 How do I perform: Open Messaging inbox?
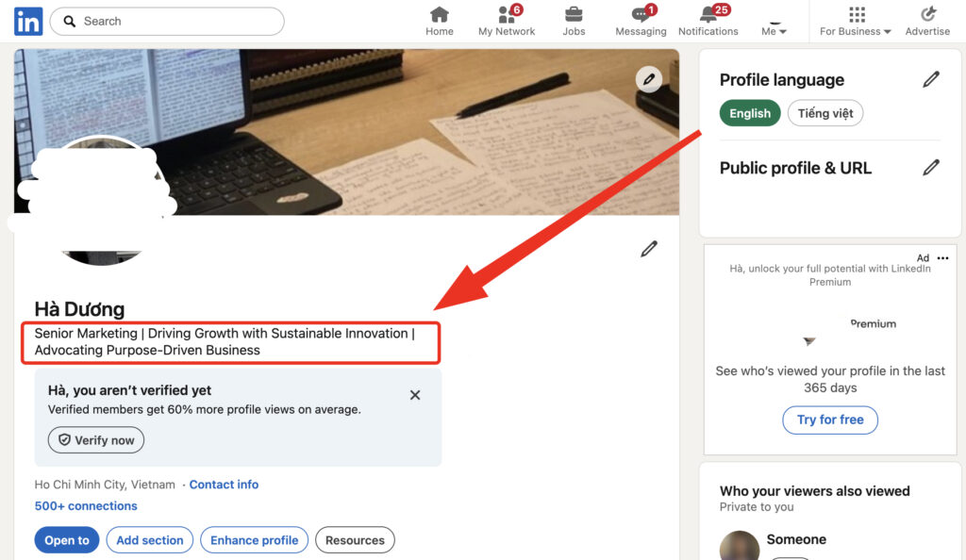pyautogui.click(x=641, y=22)
